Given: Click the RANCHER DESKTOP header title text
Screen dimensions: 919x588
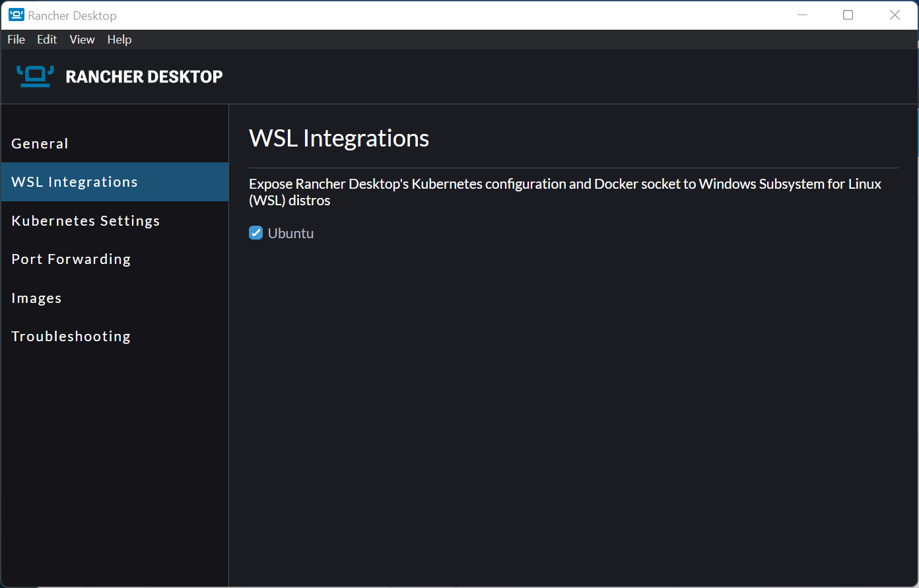Looking at the screenshot, I should [x=144, y=77].
